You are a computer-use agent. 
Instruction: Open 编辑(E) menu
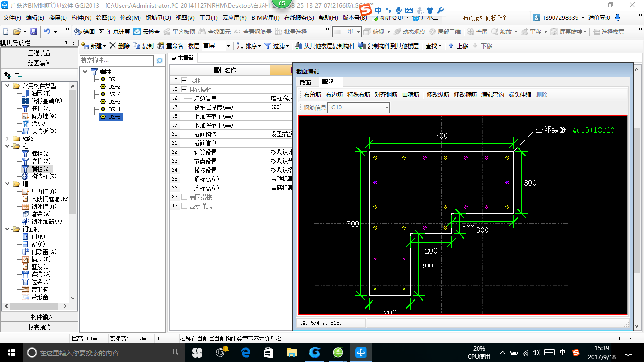[x=35, y=17]
